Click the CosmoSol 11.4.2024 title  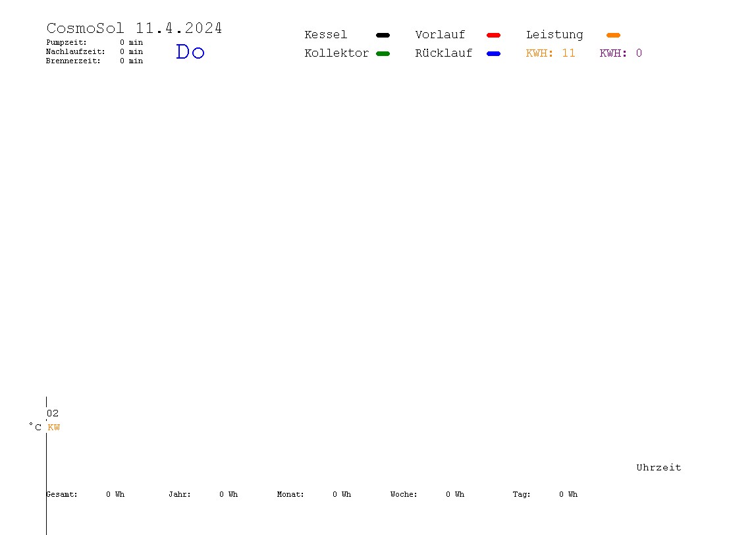pyautogui.click(x=134, y=28)
